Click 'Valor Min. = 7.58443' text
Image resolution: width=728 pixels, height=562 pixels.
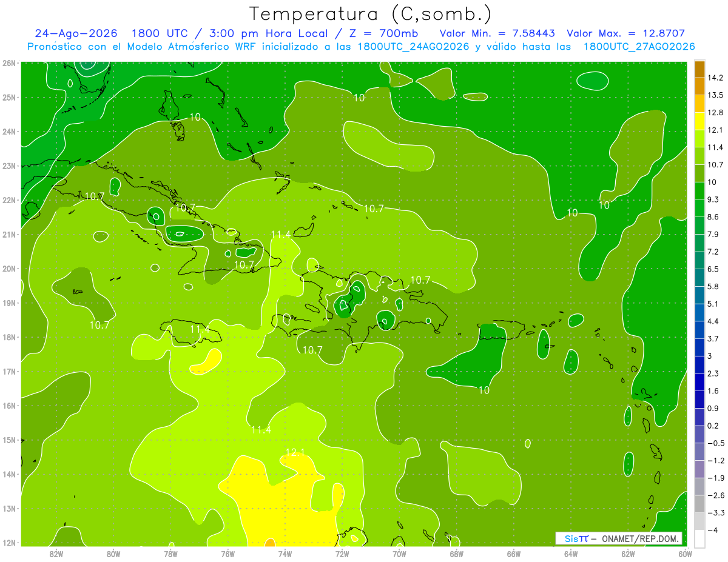click(x=497, y=33)
